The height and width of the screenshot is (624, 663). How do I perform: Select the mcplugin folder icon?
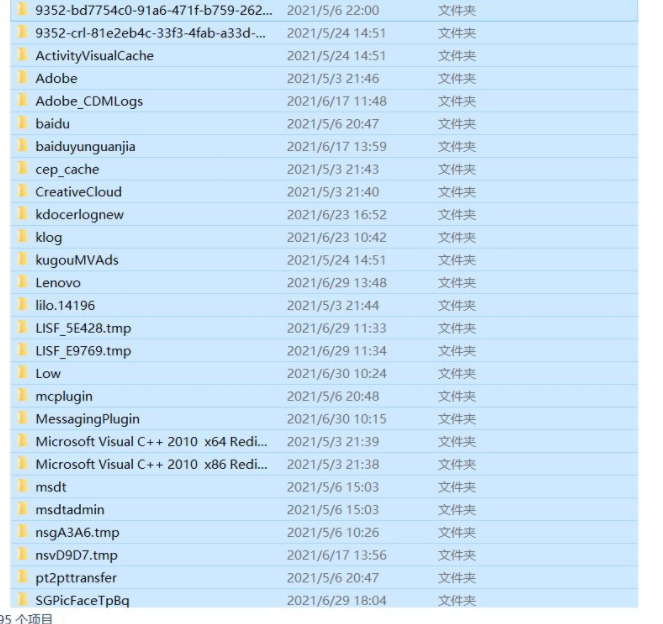tap(22, 396)
